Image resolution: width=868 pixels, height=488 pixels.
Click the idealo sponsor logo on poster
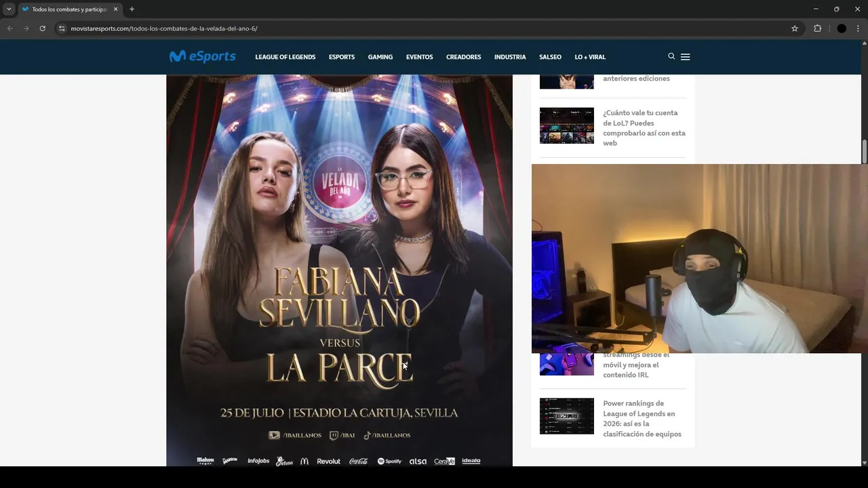coord(471,461)
